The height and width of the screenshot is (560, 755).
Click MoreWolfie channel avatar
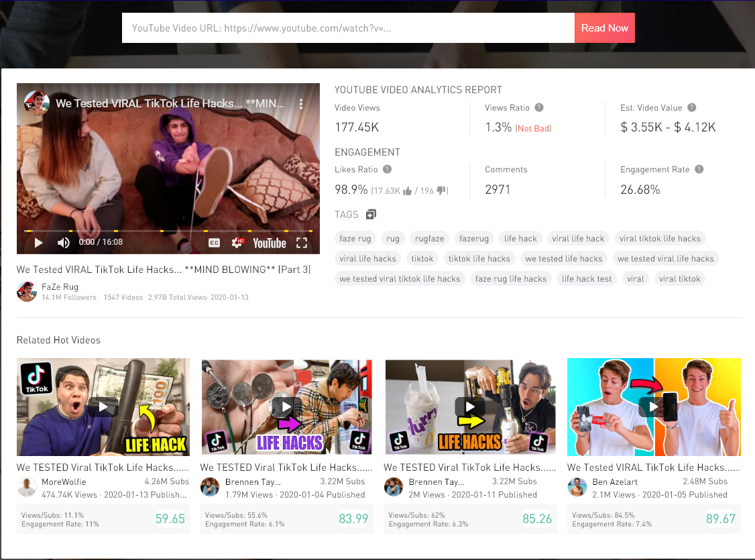[26, 487]
